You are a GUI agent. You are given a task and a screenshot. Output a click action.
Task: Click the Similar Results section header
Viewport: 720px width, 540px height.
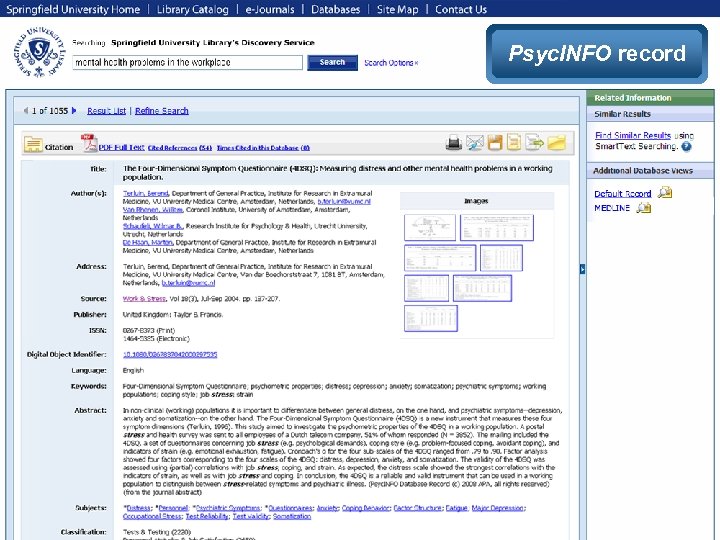tap(650, 114)
